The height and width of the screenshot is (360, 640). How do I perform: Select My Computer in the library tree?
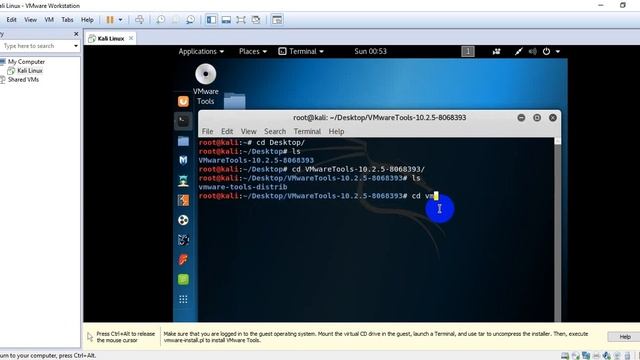click(x=26, y=62)
